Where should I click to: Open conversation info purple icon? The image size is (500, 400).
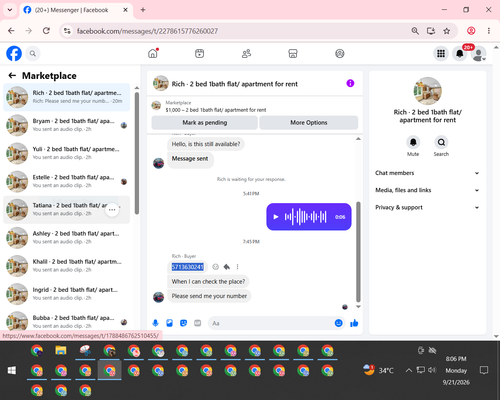coord(350,83)
